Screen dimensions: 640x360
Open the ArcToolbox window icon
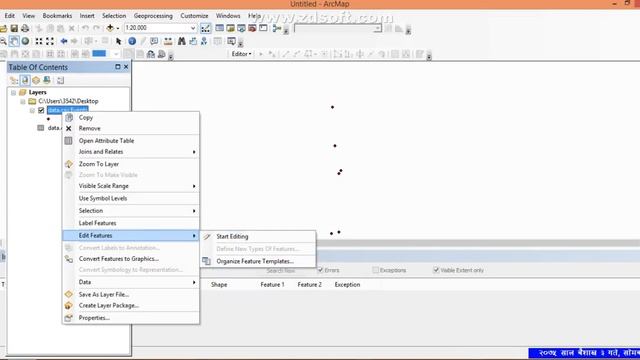point(252,28)
